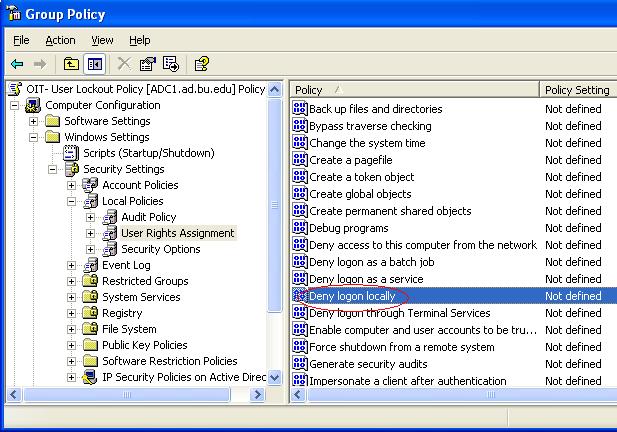The width and height of the screenshot is (617, 432).
Task: Click the Generate security audits policy icon
Action: 300,364
